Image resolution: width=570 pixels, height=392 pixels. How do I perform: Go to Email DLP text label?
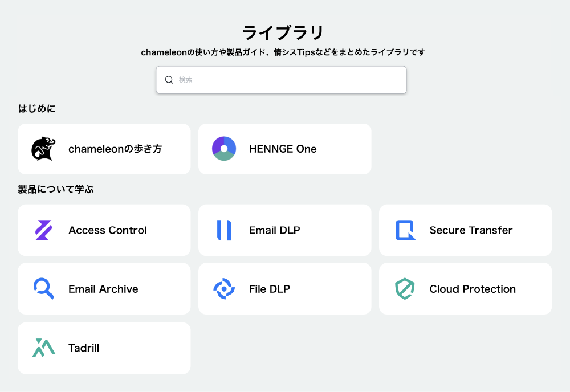pos(274,230)
